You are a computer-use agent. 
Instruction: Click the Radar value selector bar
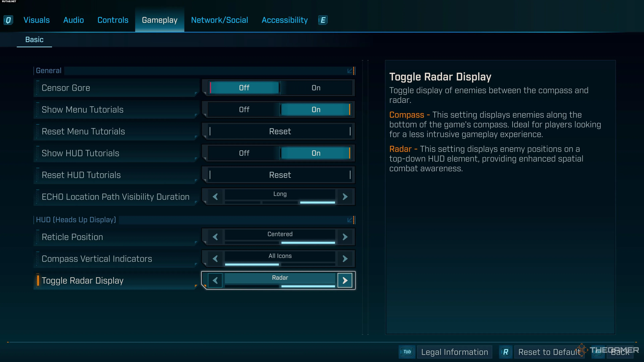pyautogui.click(x=280, y=280)
